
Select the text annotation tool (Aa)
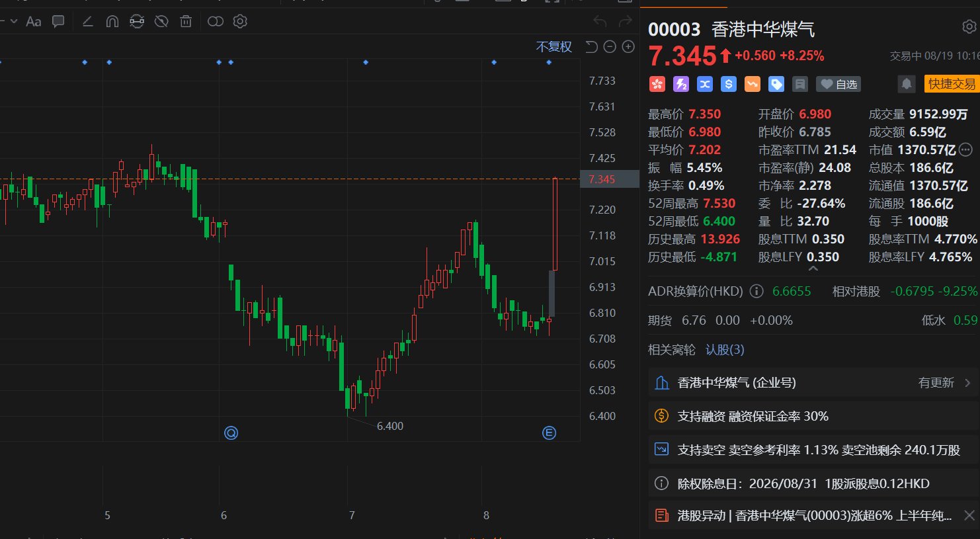coord(33,22)
